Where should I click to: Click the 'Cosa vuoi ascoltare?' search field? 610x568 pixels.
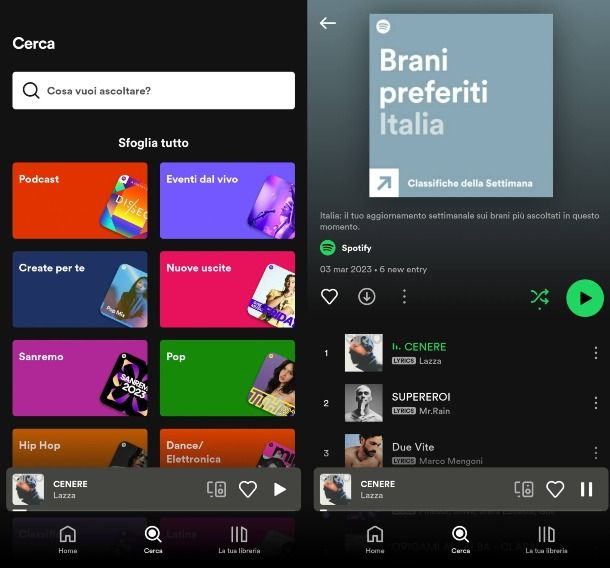tap(153, 91)
